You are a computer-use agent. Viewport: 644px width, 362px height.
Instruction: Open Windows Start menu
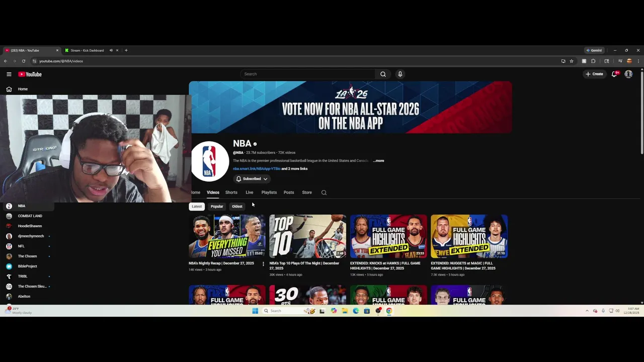click(x=255, y=311)
